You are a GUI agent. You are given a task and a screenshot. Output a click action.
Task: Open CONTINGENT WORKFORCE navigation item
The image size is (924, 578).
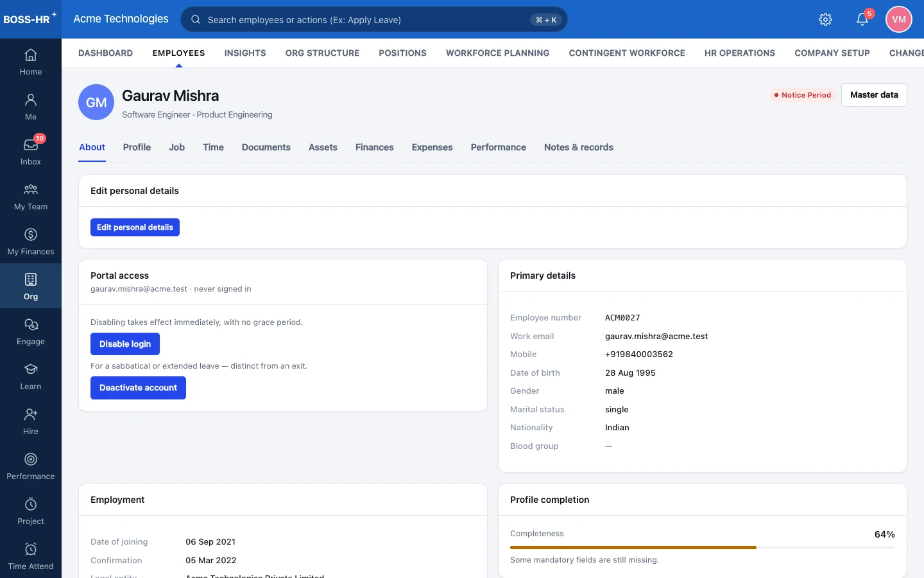click(627, 53)
